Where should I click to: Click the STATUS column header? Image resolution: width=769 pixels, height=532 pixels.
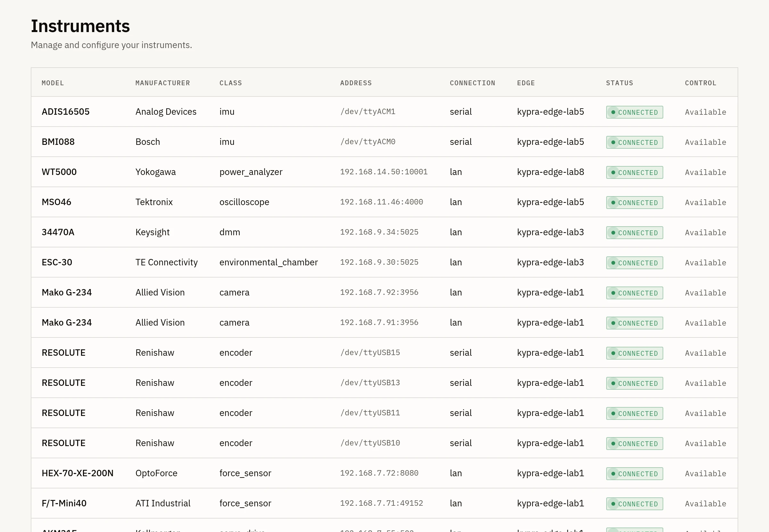619,83
